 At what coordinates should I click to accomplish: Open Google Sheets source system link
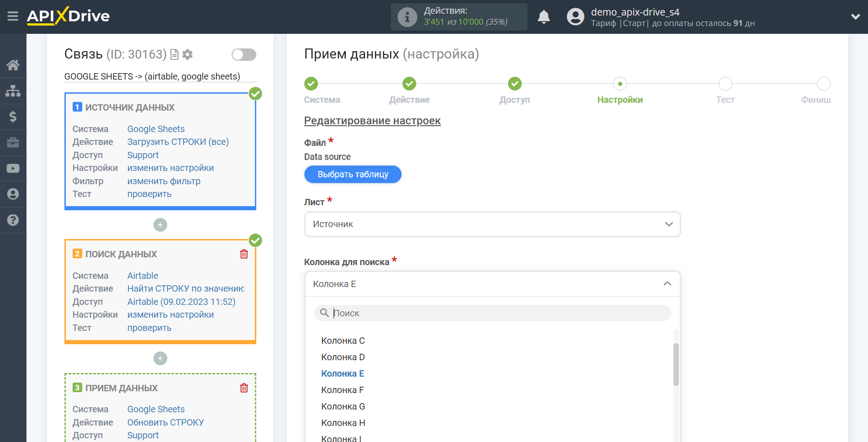pos(156,129)
